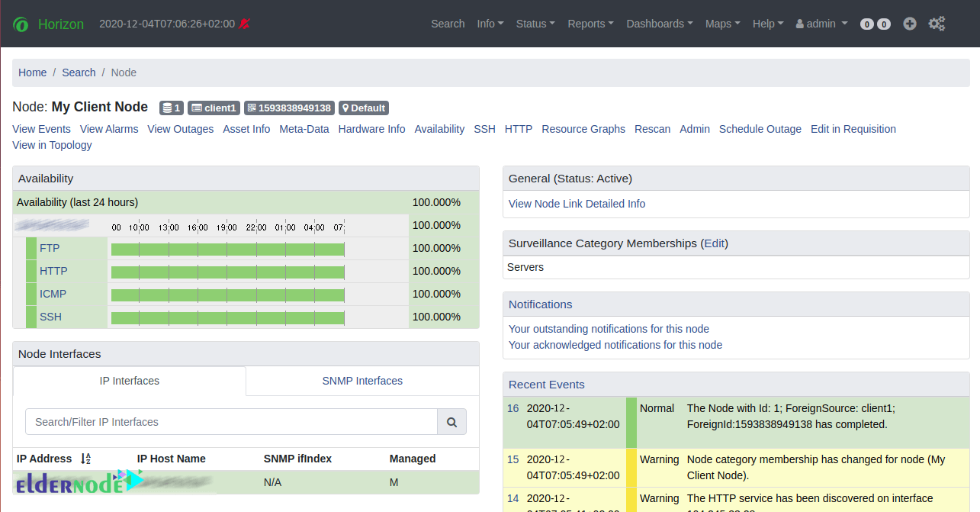Click the red muted-sound icon near the timestamp
Viewport: 980px width, 512px height.
tap(243, 24)
